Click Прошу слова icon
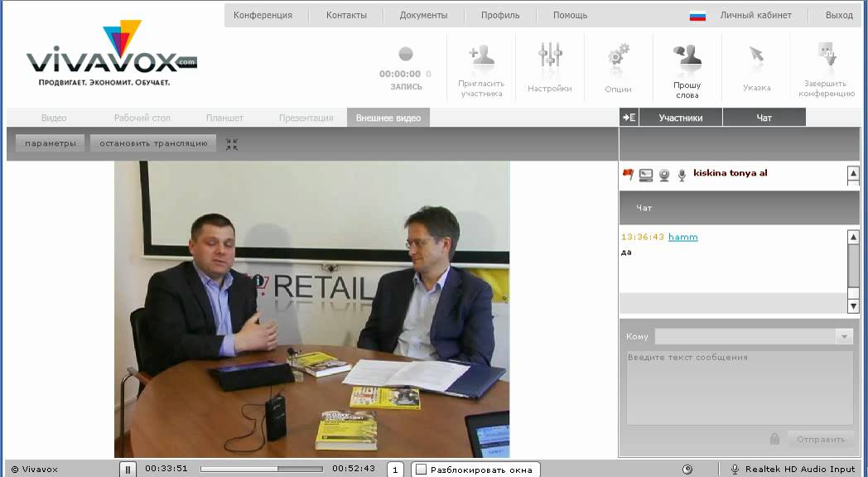 [687, 70]
